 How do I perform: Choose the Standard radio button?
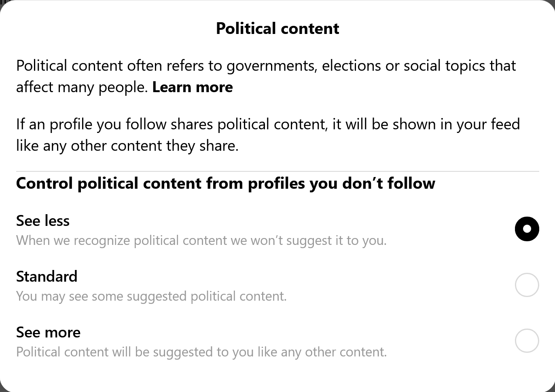click(527, 285)
